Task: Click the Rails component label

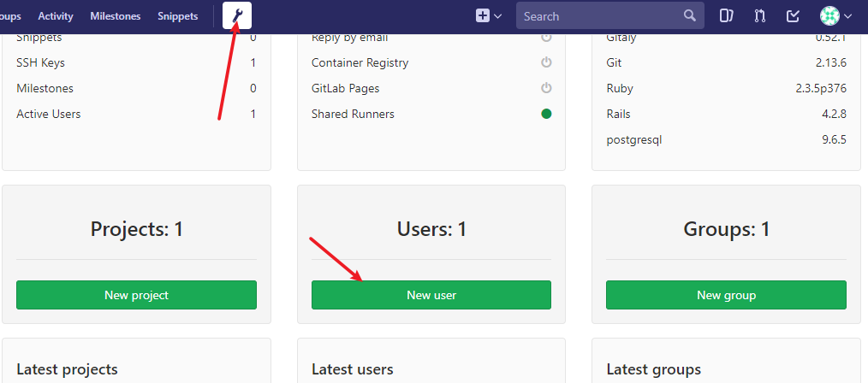Action: (618, 114)
